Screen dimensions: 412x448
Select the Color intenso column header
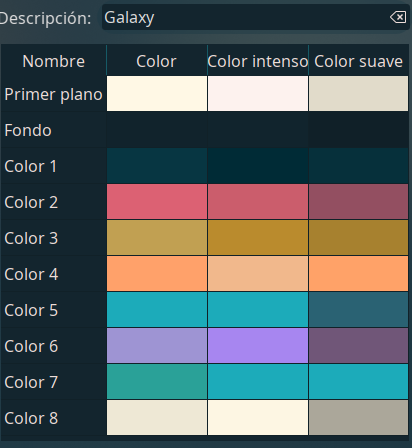point(258,61)
